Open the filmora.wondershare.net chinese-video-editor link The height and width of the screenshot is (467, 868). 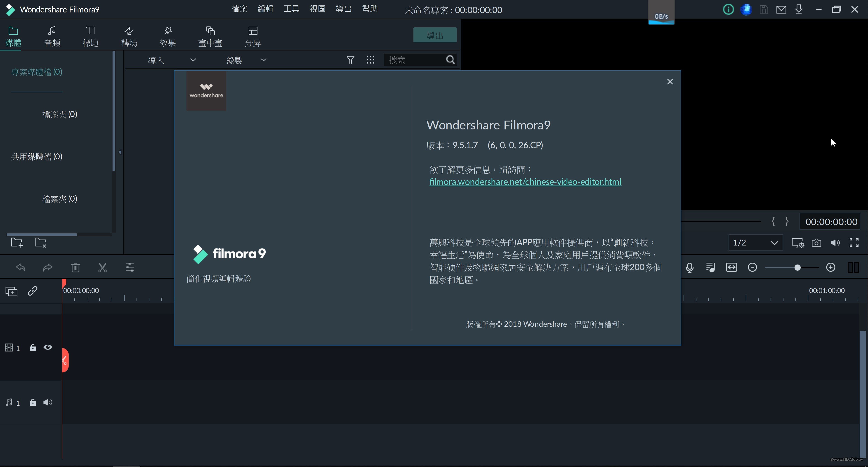coord(525,182)
